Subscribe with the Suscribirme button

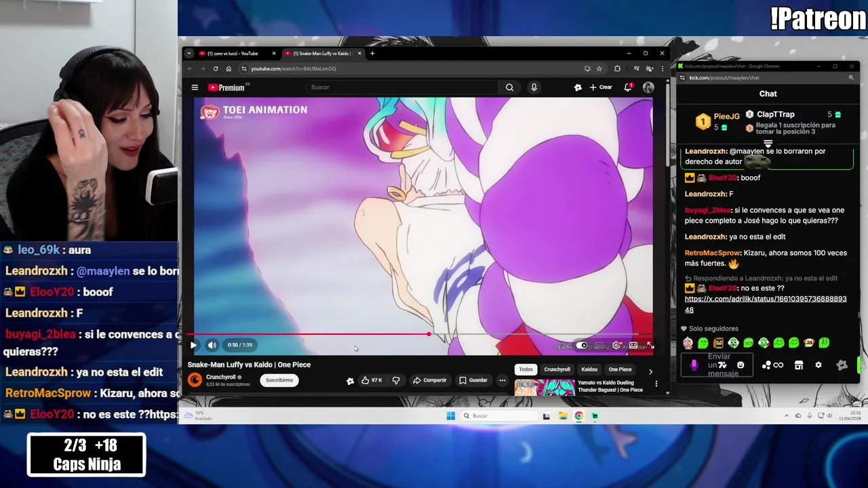click(x=279, y=380)
